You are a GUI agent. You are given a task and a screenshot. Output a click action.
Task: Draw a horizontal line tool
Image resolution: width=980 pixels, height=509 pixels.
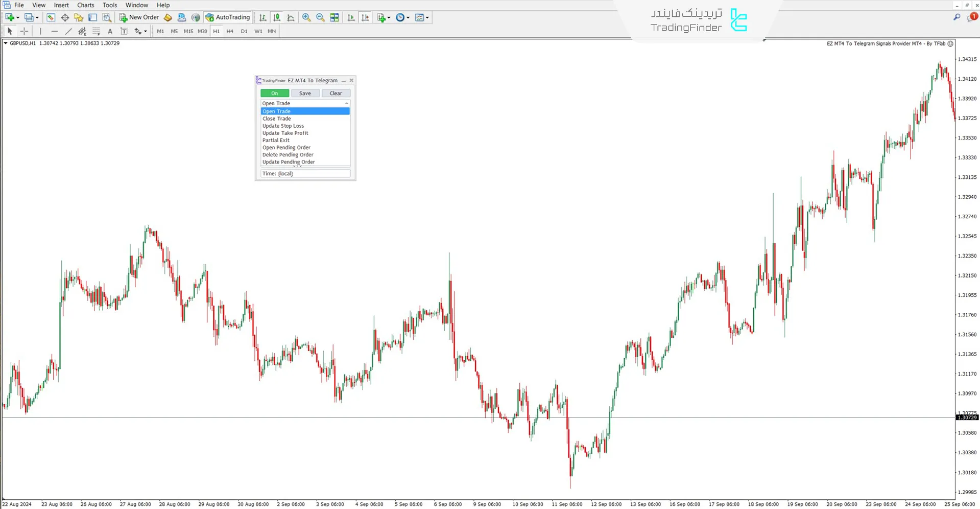54,31
